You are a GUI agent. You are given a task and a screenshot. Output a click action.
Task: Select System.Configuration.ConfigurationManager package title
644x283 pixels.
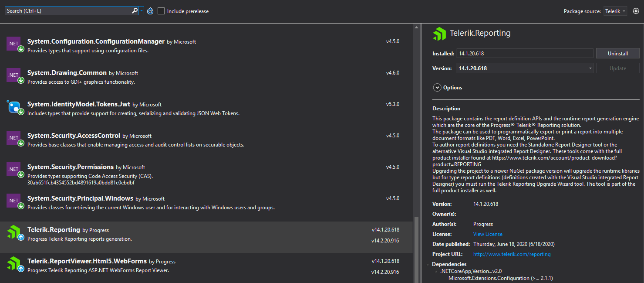click(96, 41)
